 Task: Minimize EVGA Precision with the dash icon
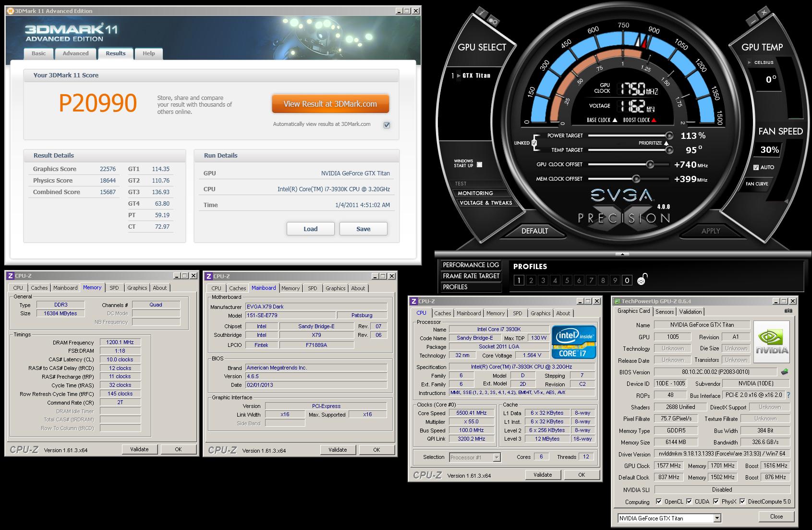(751, 21)
